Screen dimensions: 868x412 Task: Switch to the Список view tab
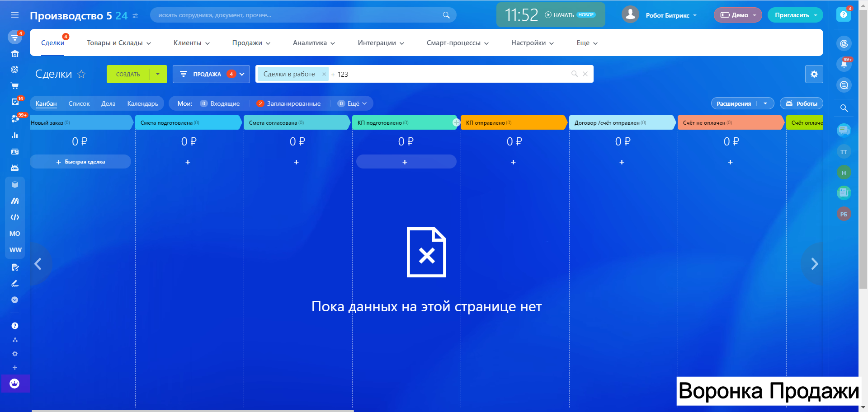[x=79, y=103]
